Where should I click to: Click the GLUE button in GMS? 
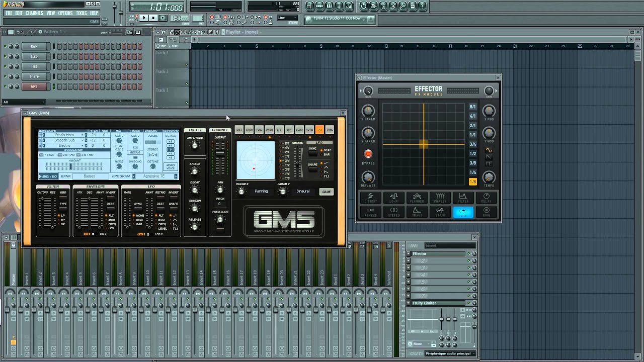(327, 192)
